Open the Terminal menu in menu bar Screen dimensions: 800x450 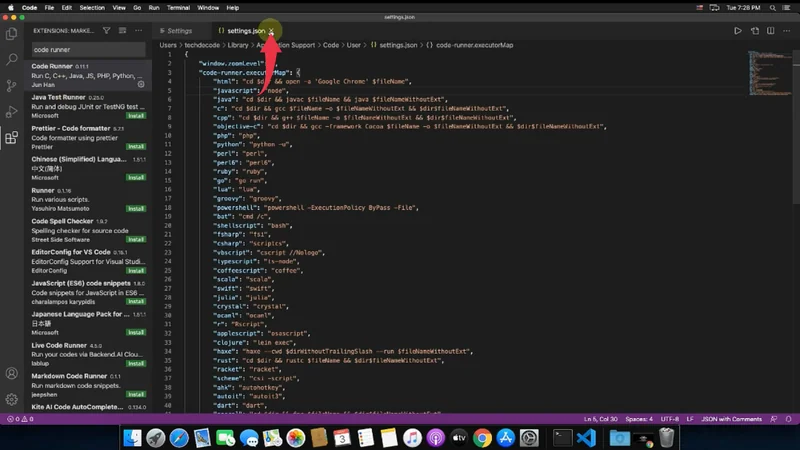(178, 6)
